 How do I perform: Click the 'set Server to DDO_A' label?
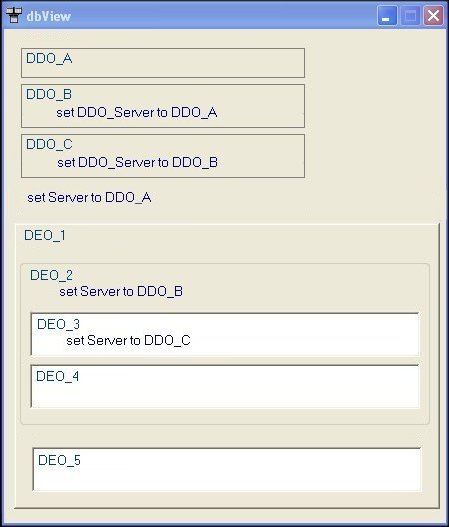point(89,197)
